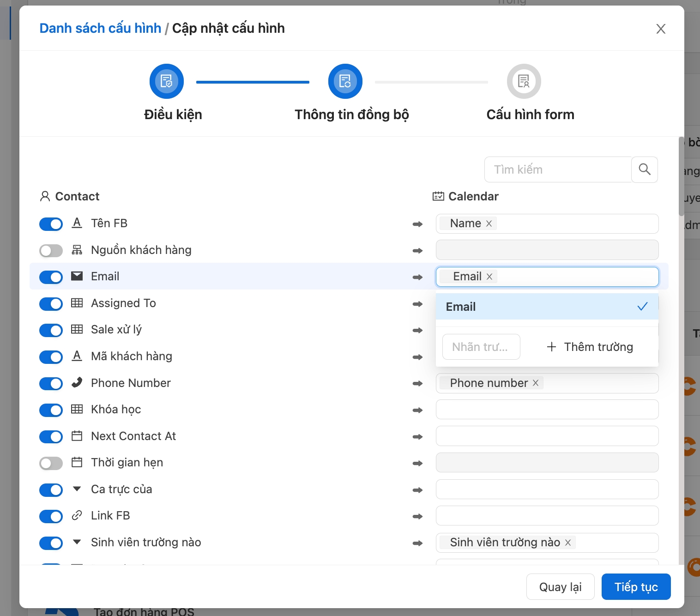Remove the Name tag from Calendar field
The image size is (700, 616).
(x=489, y=223)
